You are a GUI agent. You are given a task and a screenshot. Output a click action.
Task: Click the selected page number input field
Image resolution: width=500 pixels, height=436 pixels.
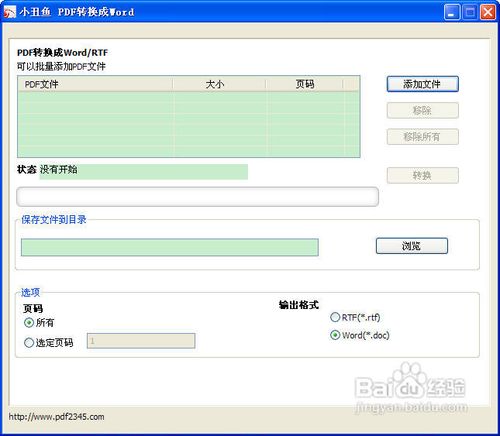141,341
